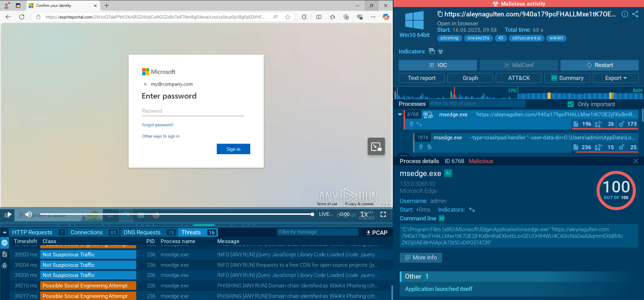Screen dimensions: 644x300
Task: Switch to Connections tab
Action: [x=93, y=233]
